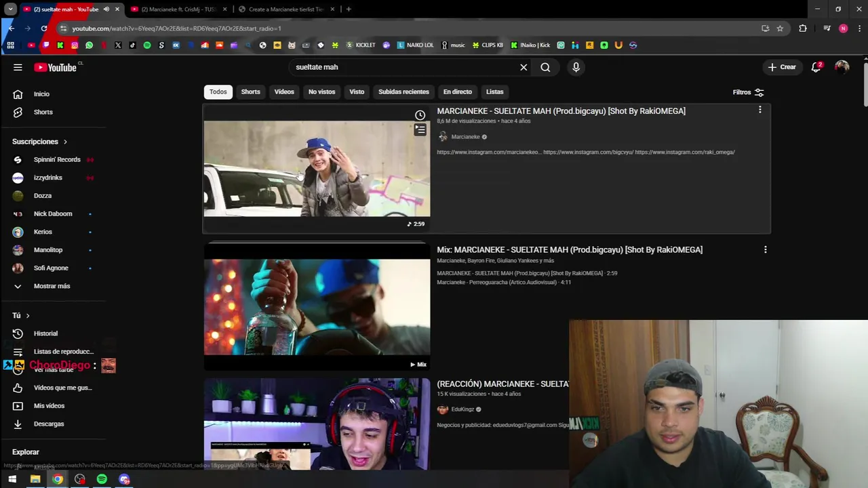Open the EduKingz channel link
The height and width of the screenshot is (488, 868).
(x=462, y=409)
